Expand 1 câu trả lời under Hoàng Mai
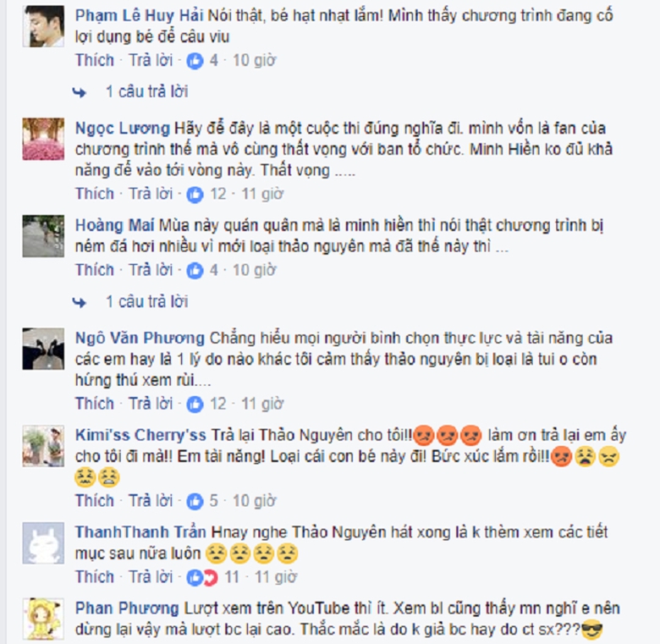Image resolution: width=660 pixels, height=644 pixels. tap(146, 301)
